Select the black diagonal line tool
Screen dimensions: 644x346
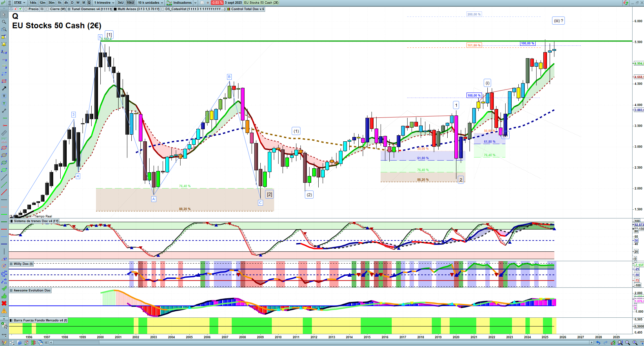[x=4, y=177]
